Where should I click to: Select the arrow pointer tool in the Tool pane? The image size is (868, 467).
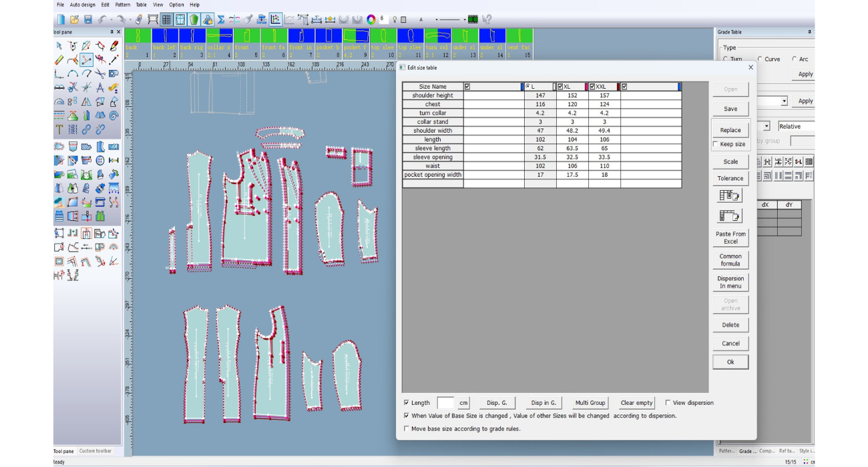click(59, 46)
